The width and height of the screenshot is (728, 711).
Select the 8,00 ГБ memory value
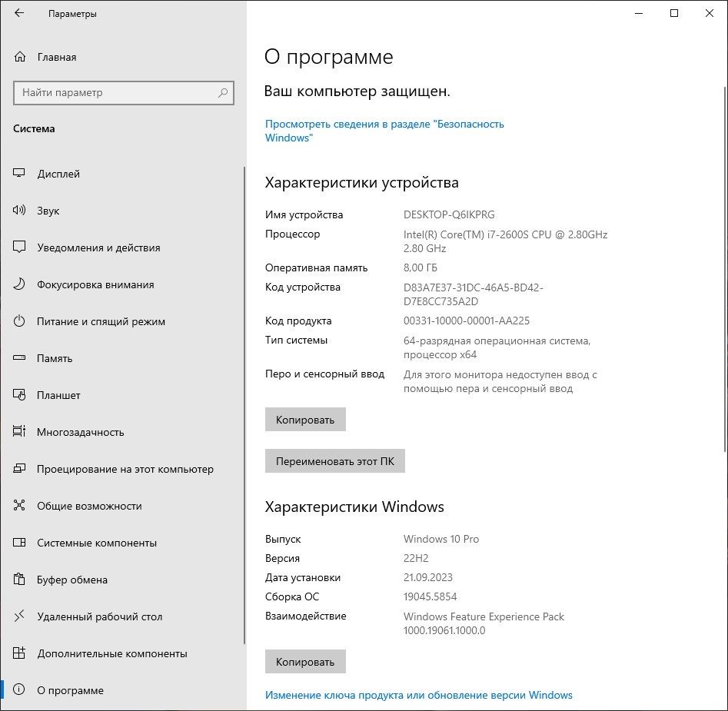pyautogui.click(x=421, y=267)
